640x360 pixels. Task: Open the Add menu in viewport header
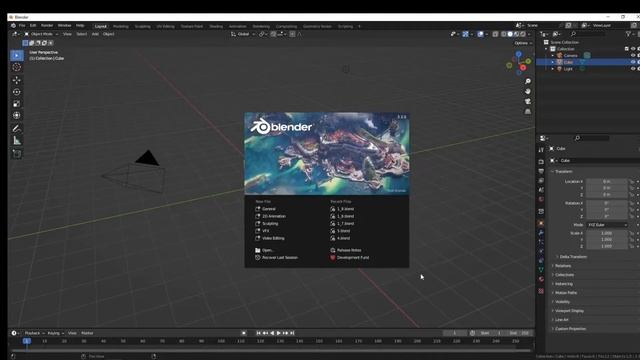pos(95,34)
